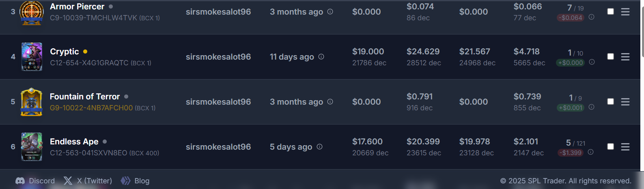Open the X (Twitter) footer link
The image size is (644, 189).
(x=88, y=181)
